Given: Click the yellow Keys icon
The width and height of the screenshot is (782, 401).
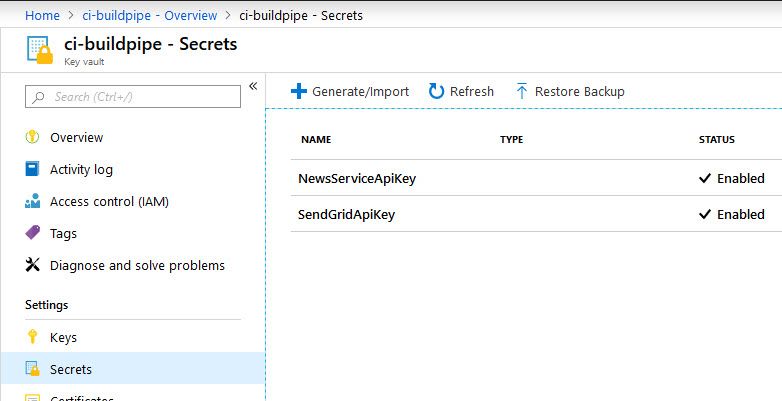Looking at the screenshot, I should [32, 337].
